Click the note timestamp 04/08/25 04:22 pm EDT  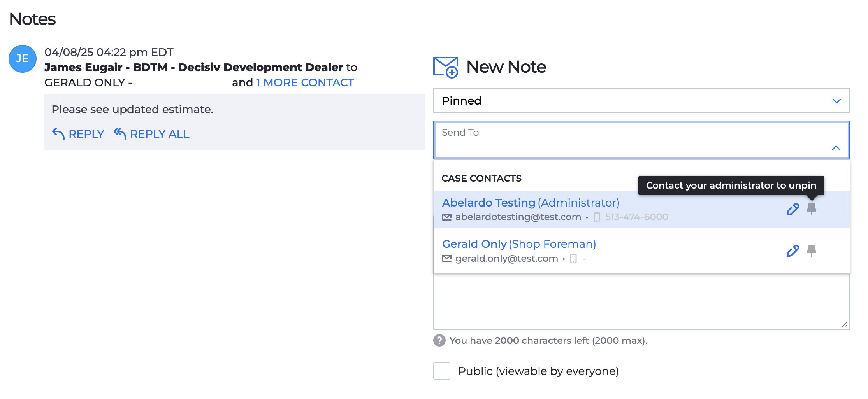[x=109, y=52]
